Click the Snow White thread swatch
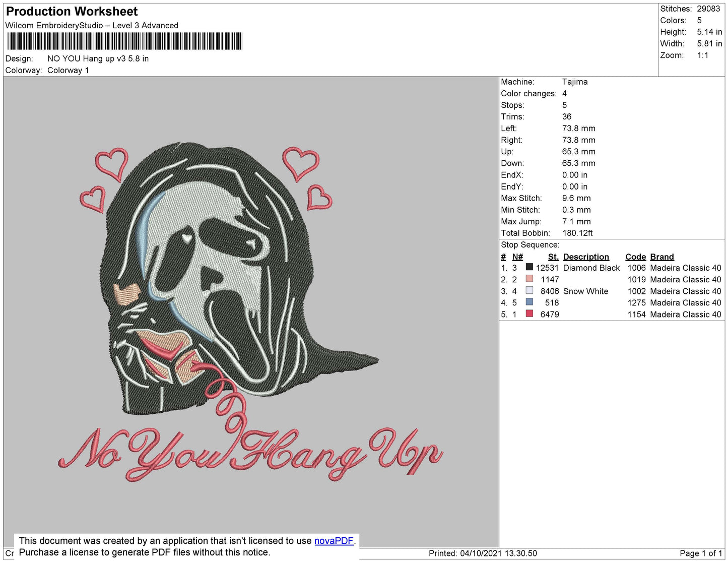728x563 pixels. (x=529, y=290)
